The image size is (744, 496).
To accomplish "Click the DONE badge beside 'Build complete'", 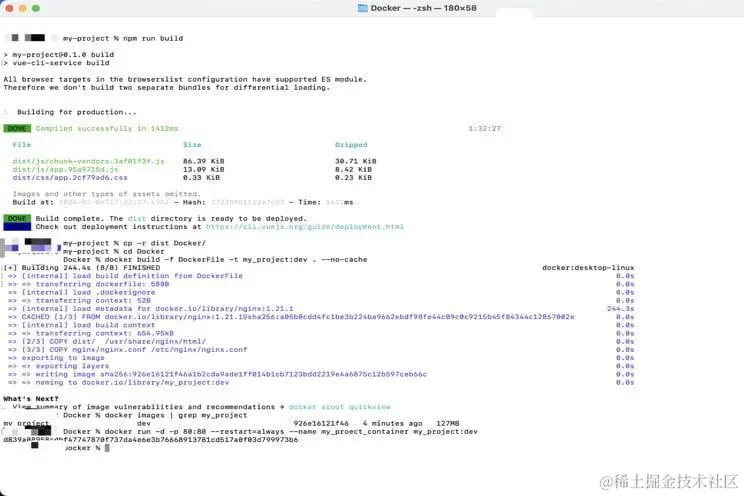I will pyautogui.click(x=17, y=219).
